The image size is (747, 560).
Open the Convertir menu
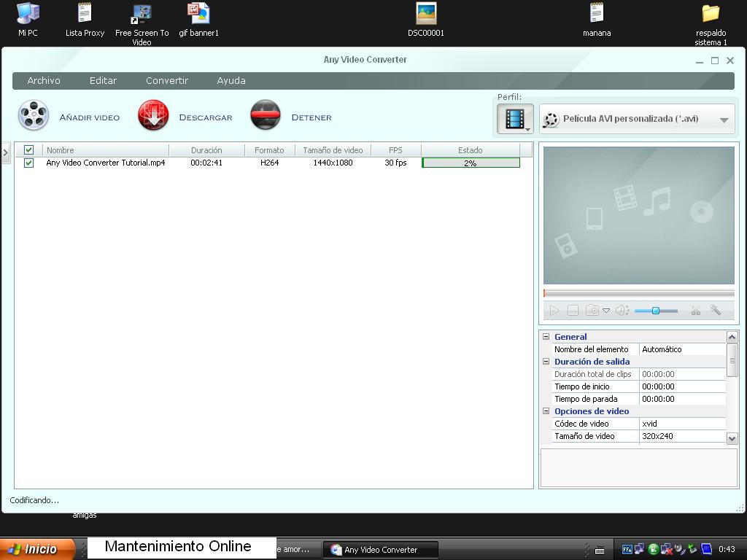pos(166,80)
